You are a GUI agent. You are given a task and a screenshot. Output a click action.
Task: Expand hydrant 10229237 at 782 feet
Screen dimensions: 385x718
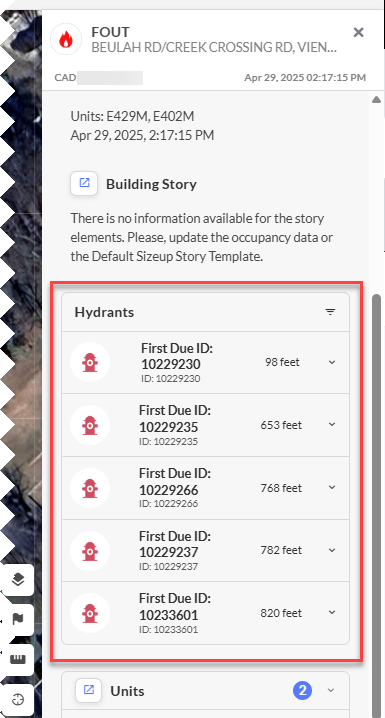click(x=332, y=550)
